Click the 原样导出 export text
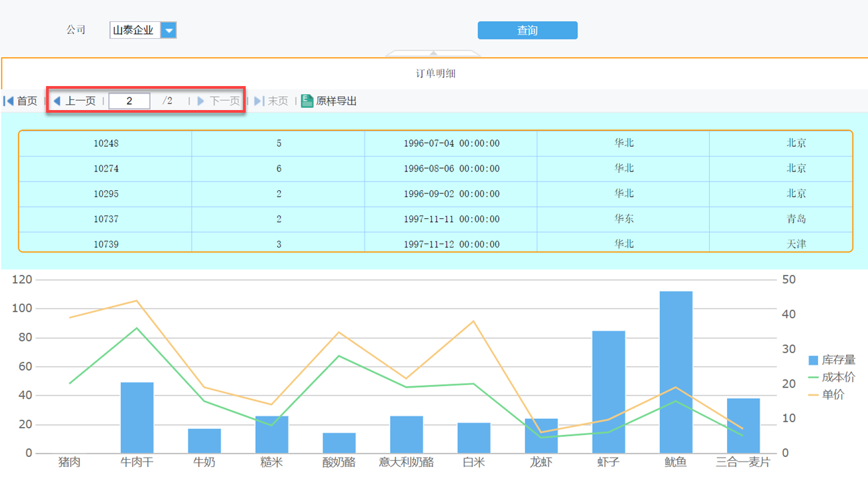Image resolution: width=868 pixels, height=481 pixels. [x=337, y=101]
